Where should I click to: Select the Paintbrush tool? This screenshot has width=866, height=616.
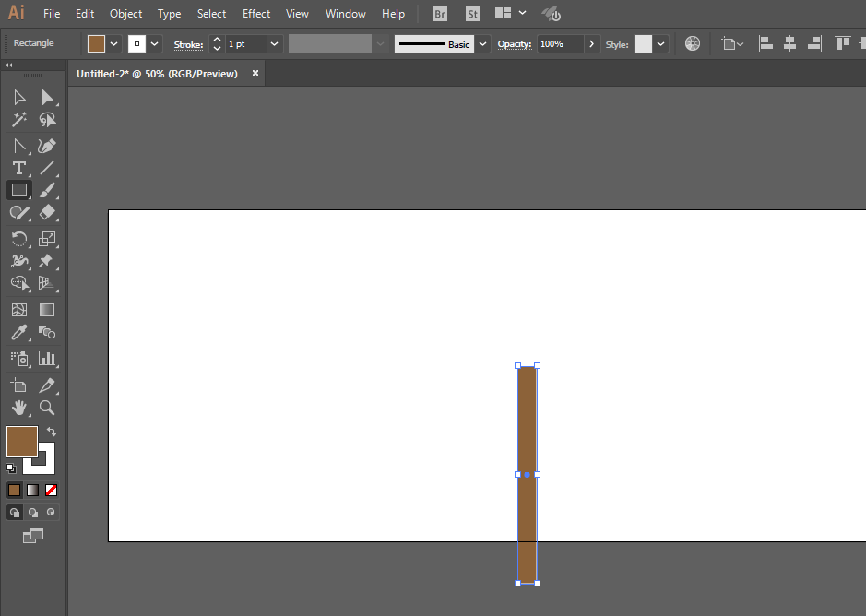47,190
